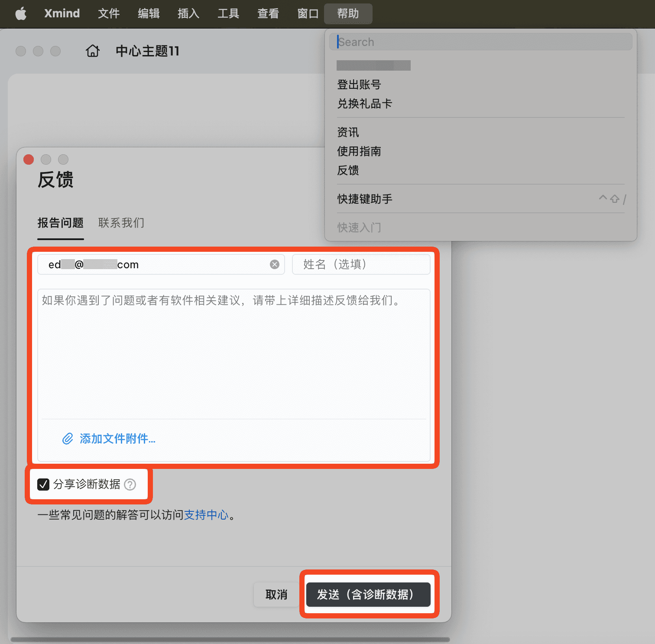The image size is (655, 644).
Task: Open the Xmind application menu
Action: point(62,13)
